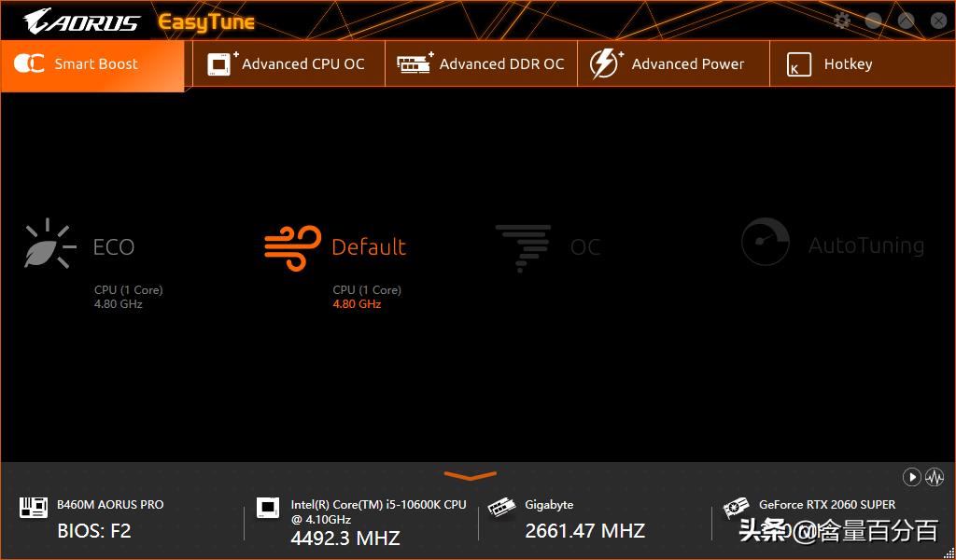Go to the Advanced Power tab
The width and height of the screenshot is (956, 560).
[x=674, y=64]
